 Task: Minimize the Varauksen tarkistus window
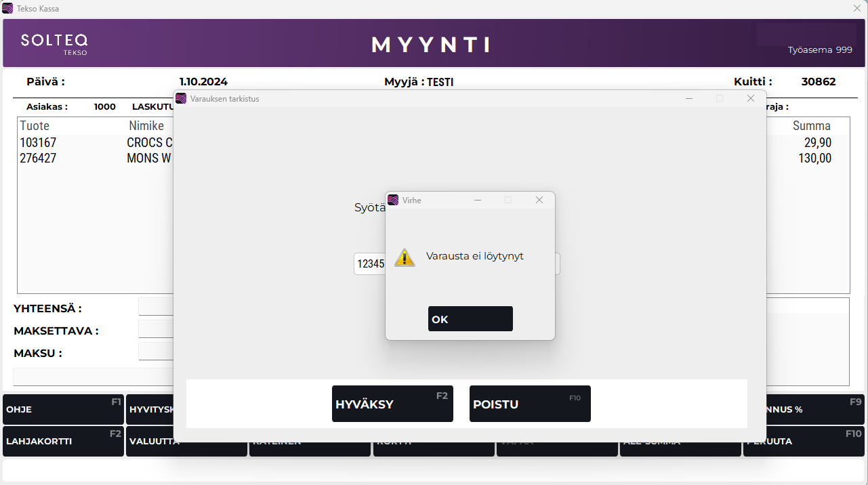click(x=689, y=98)
